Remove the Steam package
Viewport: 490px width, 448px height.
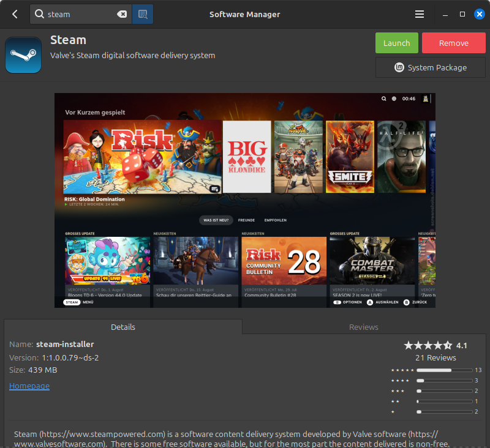[453, 43]
